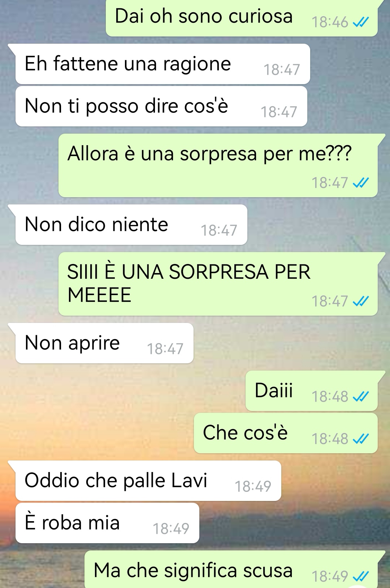Image resolution: width=390 pixels, height=588 pixels.
Task: Select the "Ma che significa scusa" message
Action: (231, 570)
